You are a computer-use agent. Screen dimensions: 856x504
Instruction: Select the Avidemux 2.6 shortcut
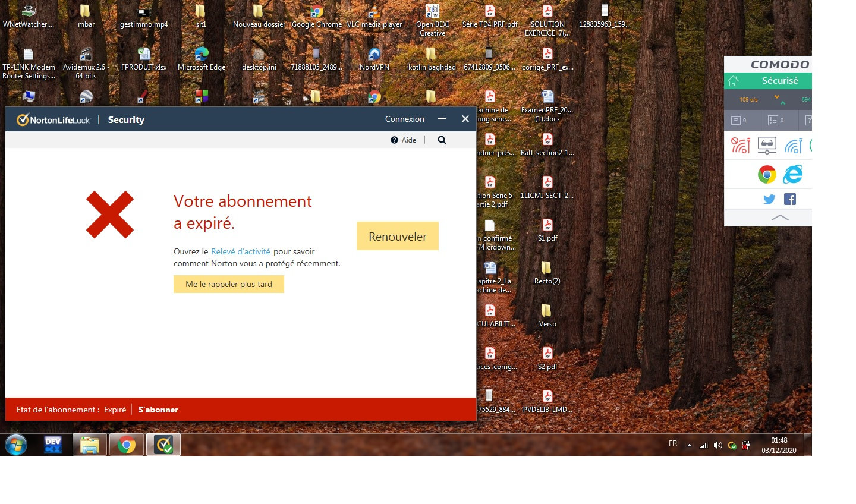(x=86, y=62)
